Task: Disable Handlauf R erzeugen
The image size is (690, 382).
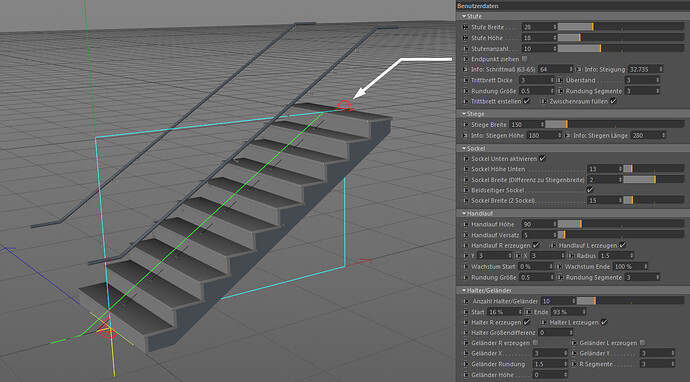Action: tap(536, 245)
